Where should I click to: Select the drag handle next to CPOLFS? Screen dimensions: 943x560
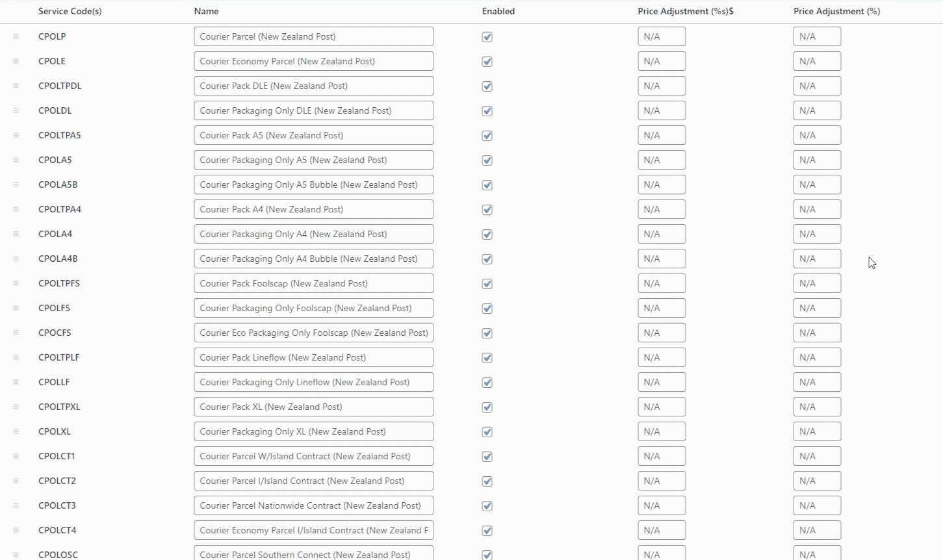16,308
